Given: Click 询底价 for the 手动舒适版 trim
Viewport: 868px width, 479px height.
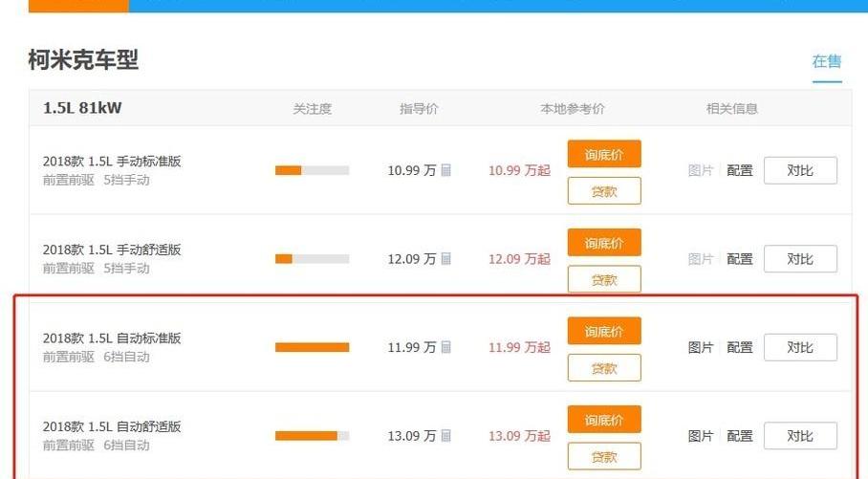Looking at the screenshot, I should 604,243.
